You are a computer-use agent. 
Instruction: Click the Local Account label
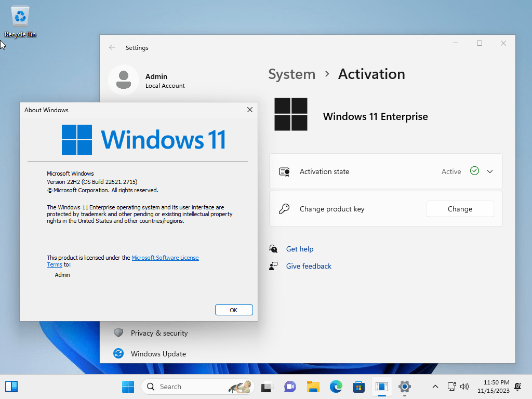[x=165, y=86]
